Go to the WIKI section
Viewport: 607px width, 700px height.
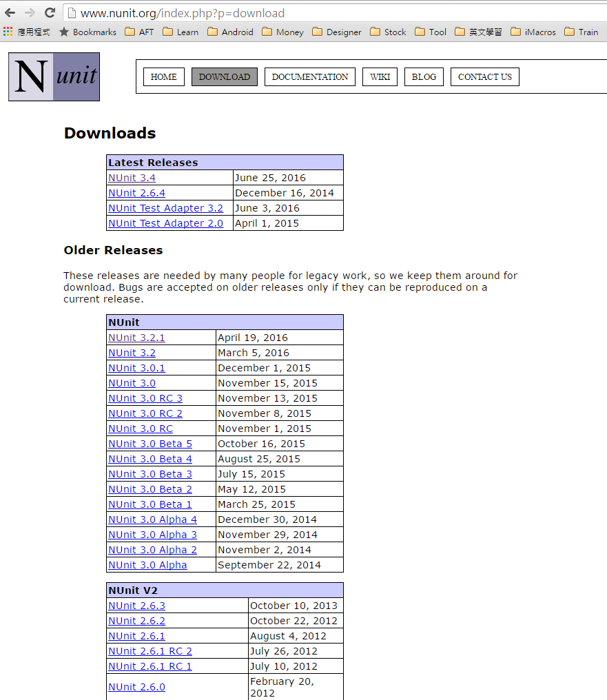tap(380, 76)
